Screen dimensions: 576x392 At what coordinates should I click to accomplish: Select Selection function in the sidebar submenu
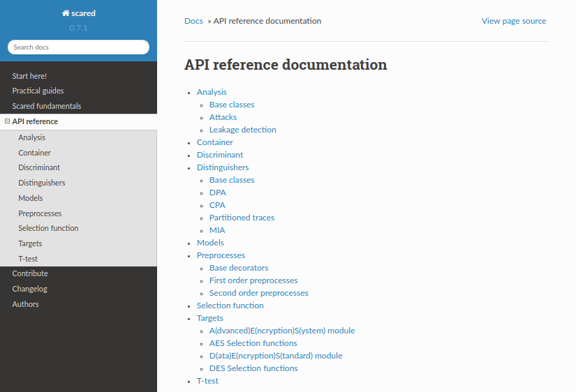pos(48,228)
